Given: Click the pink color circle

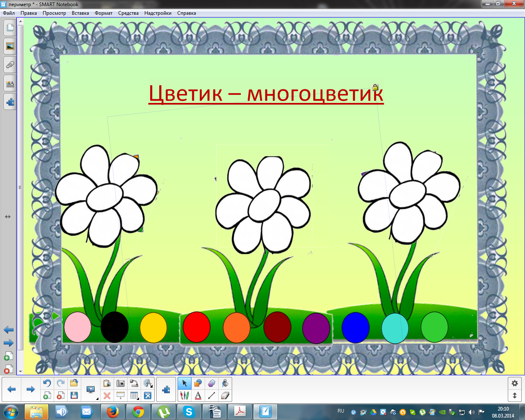Looking at the screenshot, I should (x=78, y=327).
